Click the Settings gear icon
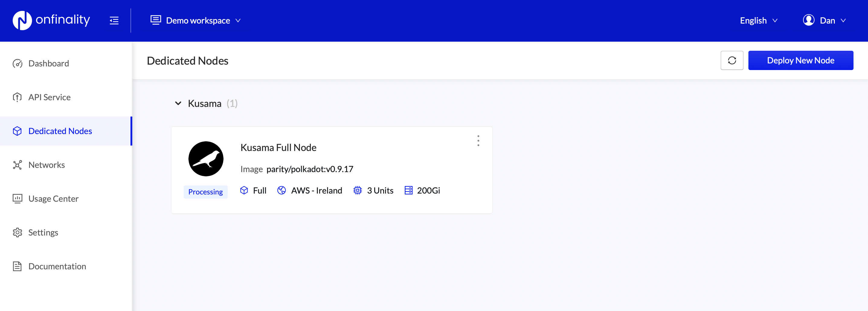Screen dimensions: 868x311 [x=17, y=232]
